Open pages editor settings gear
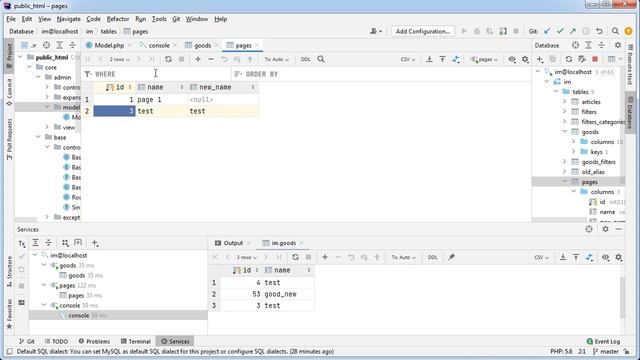Screen dimensions: 640x360 point(525,59)
